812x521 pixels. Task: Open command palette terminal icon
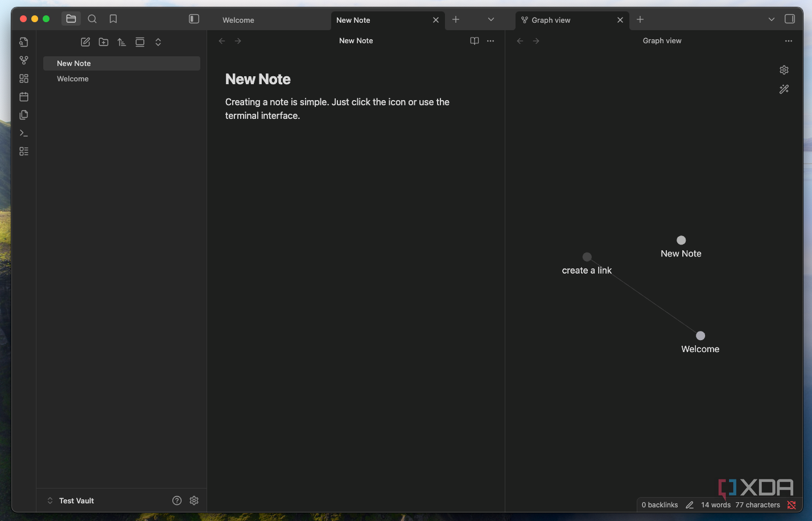24,133
